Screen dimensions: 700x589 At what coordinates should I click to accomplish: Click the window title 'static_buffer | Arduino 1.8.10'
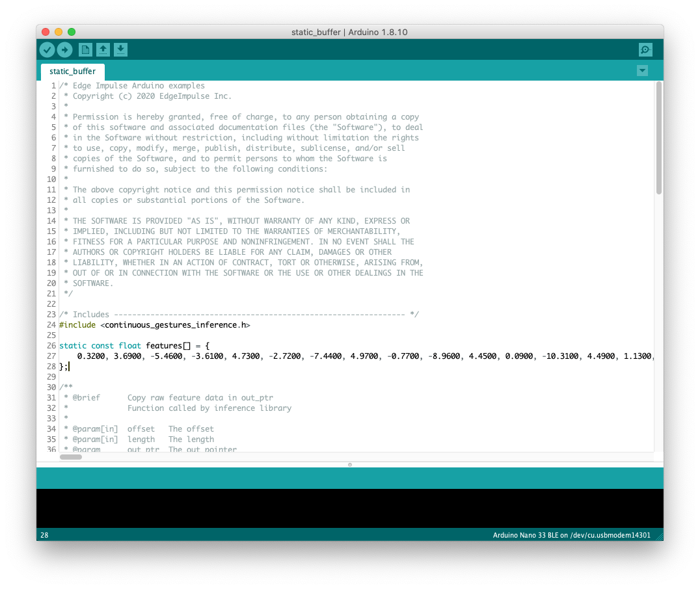coord(349,32)
